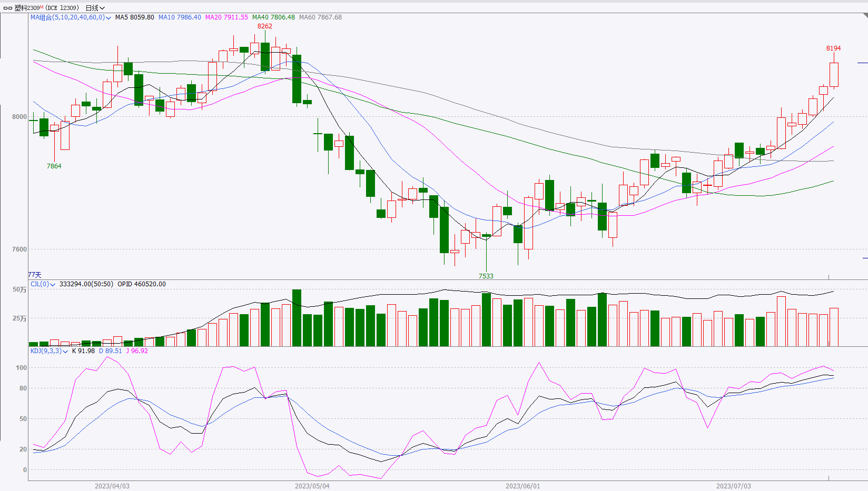The height and width of the screenshot is (491, 868).
Task: Click the OPID 460520.00 open interest label
Action: pyautogui.click(x=141, y=284)
